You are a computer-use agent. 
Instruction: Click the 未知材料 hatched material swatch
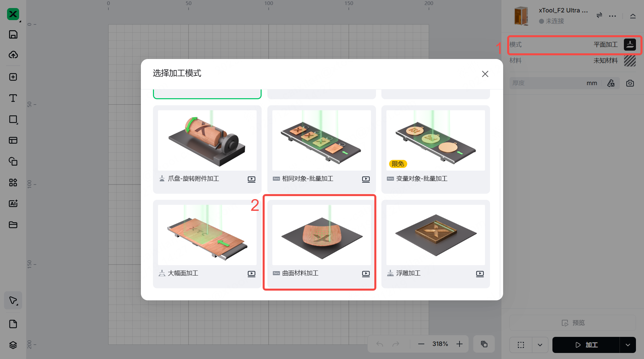pyautogui.click(x=630, y=61)
